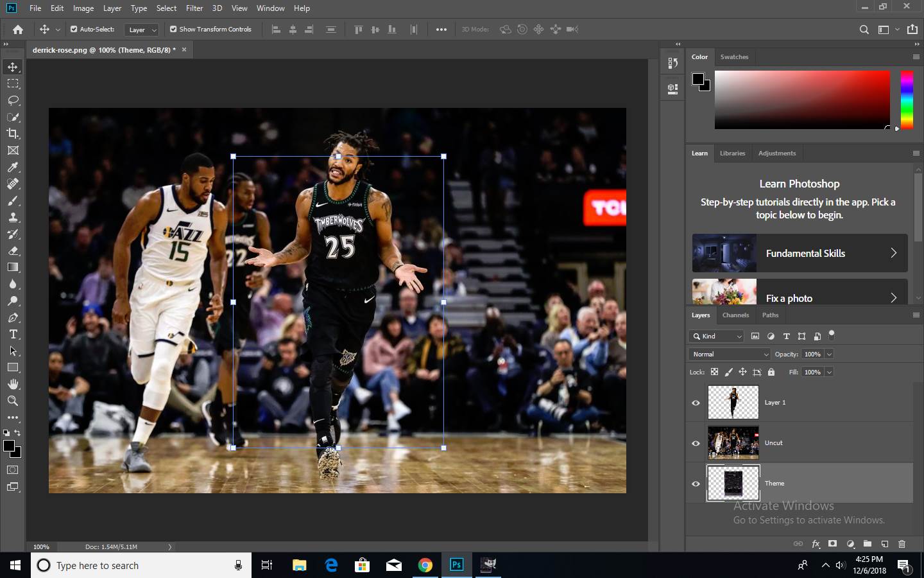Select the Layer 1 thumbnail
924x578 pixels.
[x=733, y=403]
